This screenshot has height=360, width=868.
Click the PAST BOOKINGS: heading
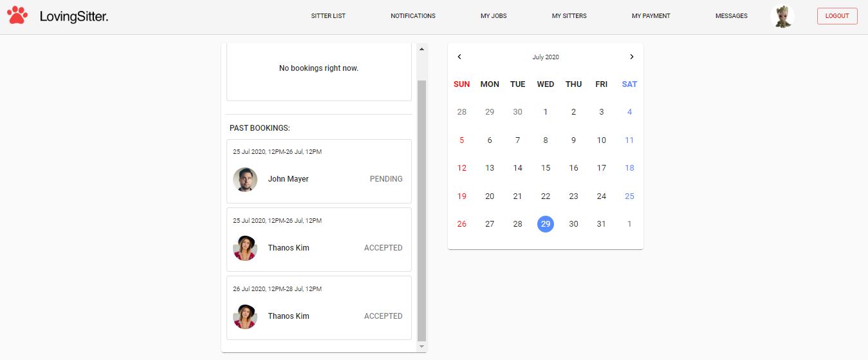point(260,128)
